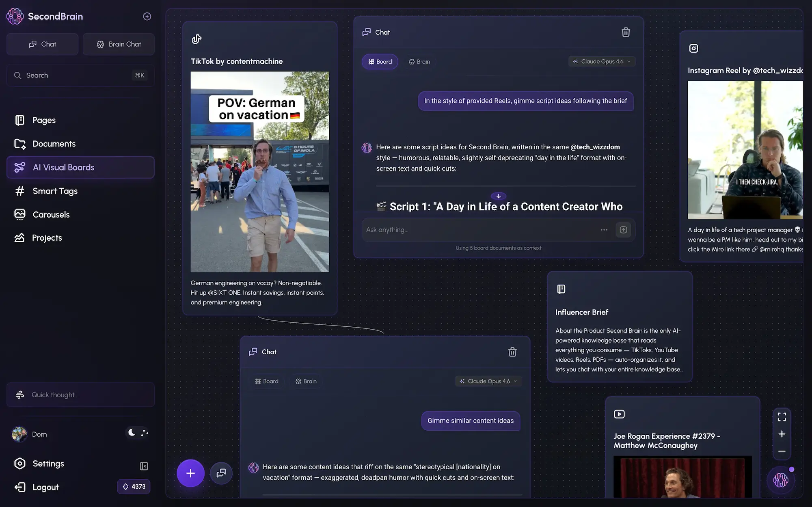Click the Gimme similar content ideas message
Screen dimensions: 812x507
pos(471,421)
